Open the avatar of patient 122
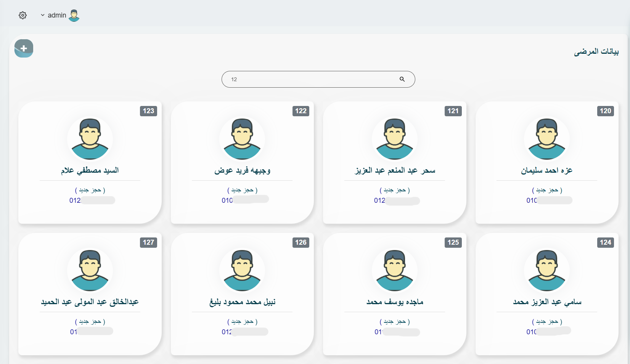The image size is (630, 364). (242, 139)
